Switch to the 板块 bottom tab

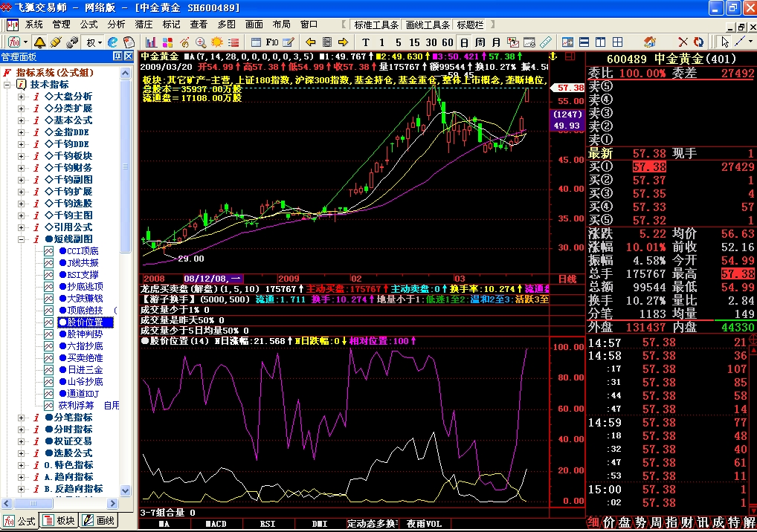[x=60, y=521]
